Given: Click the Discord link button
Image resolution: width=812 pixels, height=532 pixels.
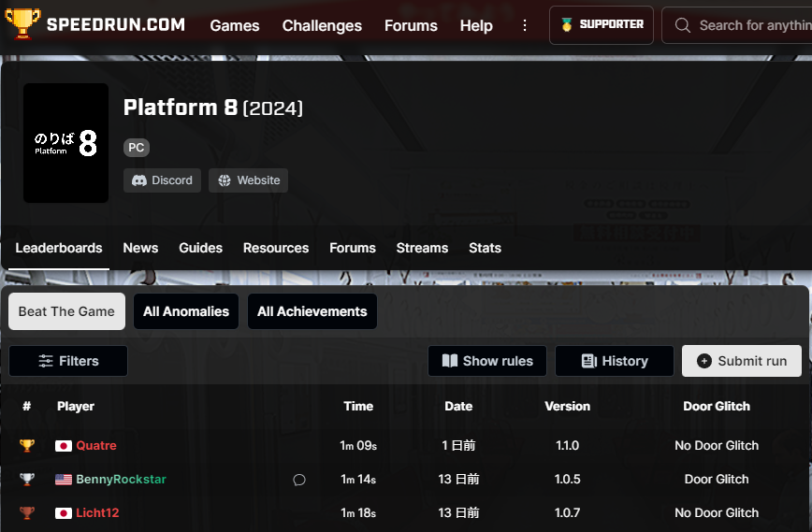Looking at the screenshot, I should (x=162, y=180).
